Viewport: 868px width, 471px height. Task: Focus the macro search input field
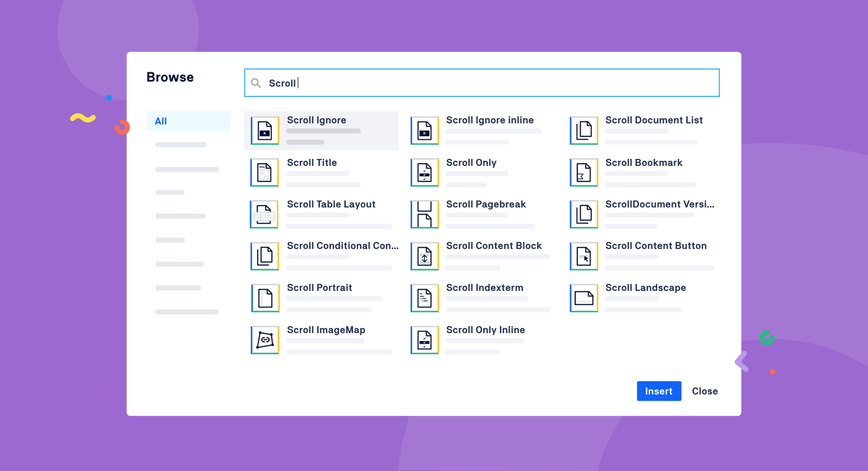[x=492, y=83]
